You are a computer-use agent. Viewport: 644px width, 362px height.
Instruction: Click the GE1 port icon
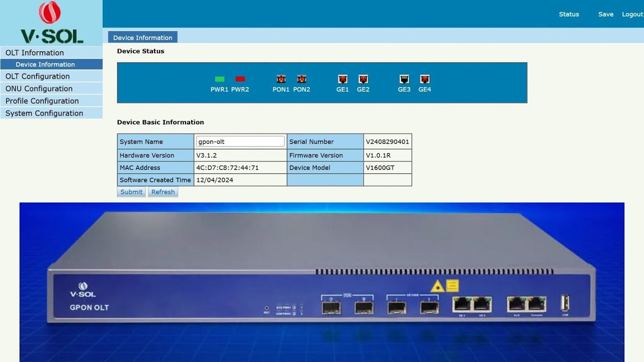click(343, 79)
